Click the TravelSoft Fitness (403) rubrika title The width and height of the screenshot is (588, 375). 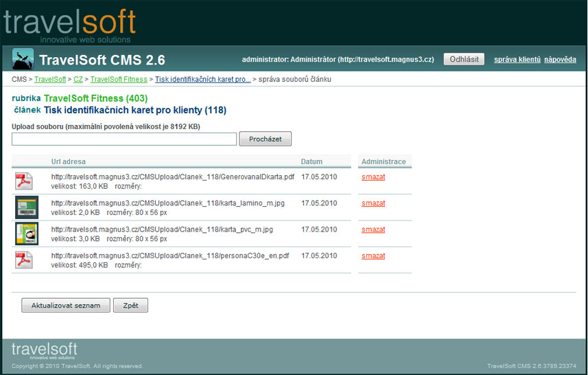95,98
